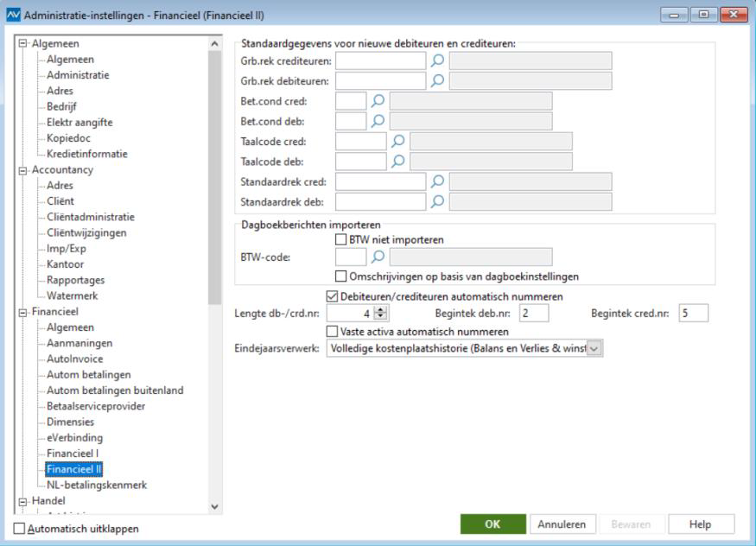Click the Lengte db-/crd.nr spinner arrows
This screenshot has height=546, width=756.
pyautogui.click(x=381, y=314)
